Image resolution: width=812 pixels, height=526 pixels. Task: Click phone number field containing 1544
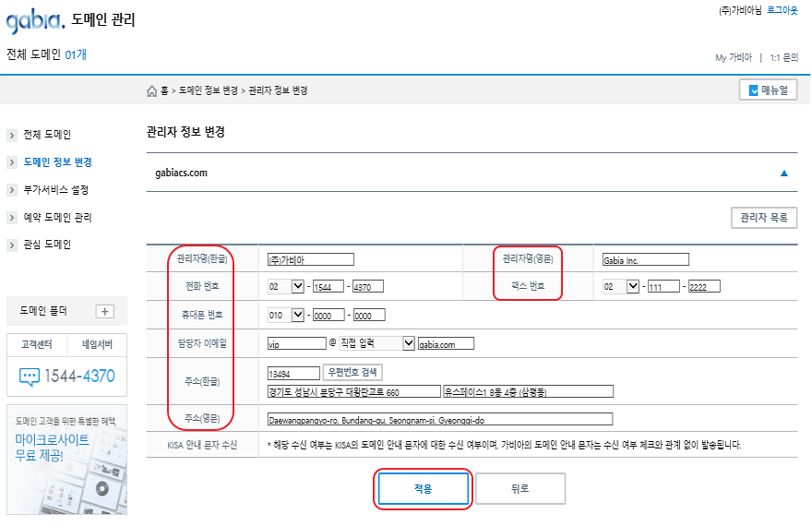tap(328, 286)
